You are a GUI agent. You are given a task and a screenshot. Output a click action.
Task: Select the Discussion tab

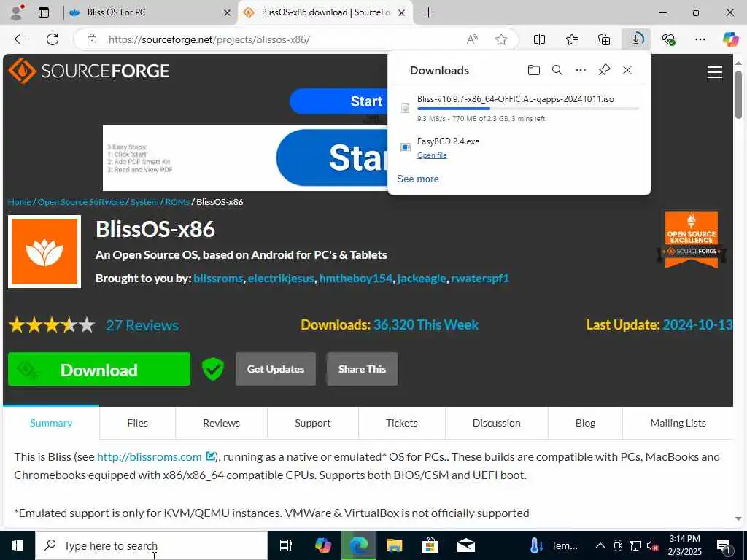click(496, 423)
